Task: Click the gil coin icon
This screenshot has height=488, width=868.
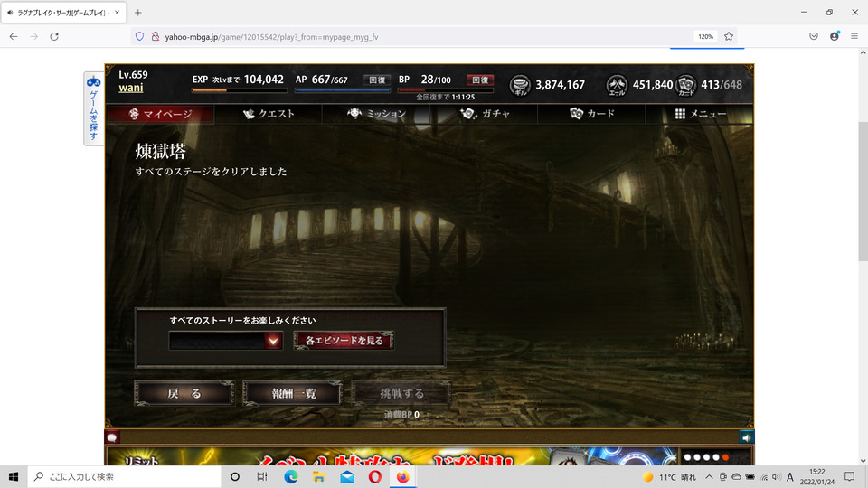Action: coord(520,85)
